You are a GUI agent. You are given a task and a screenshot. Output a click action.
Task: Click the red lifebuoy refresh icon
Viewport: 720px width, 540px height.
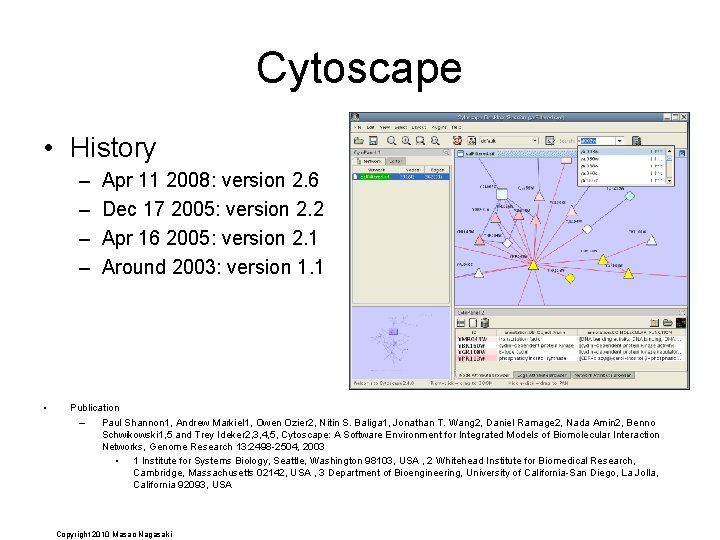(x=457, y=141)
